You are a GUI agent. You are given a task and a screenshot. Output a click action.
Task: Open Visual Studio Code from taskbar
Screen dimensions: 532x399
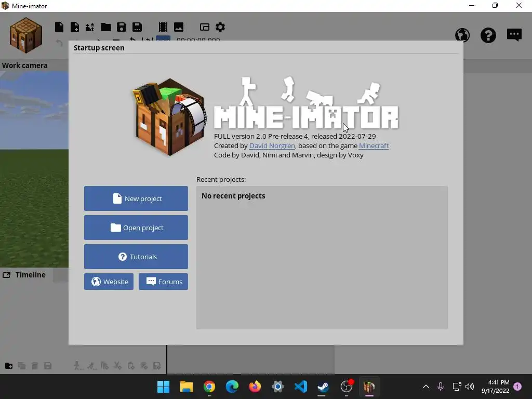coord(301,387)
